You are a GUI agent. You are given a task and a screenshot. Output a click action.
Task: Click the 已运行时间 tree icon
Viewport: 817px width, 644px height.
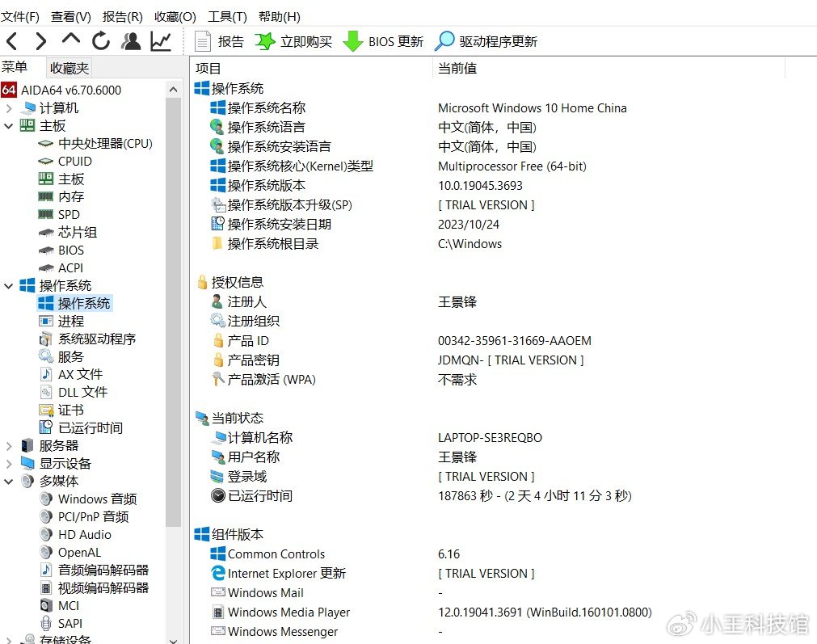46,427
